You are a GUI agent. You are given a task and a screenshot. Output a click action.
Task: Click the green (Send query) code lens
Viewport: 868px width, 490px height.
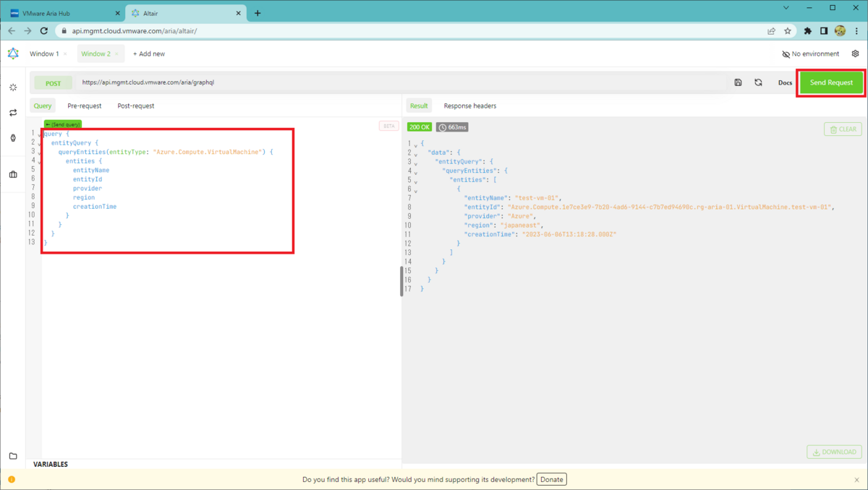[63, 125]
